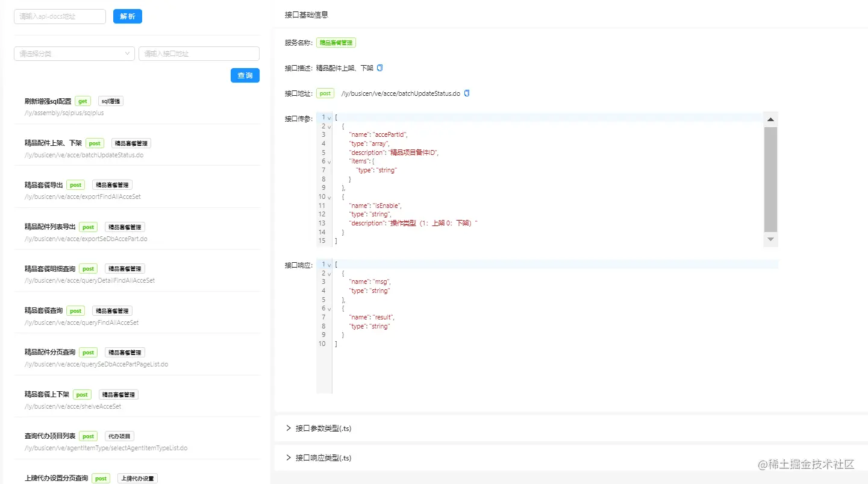Click the path ending querySeDbAccePartPageList.do
Screen dimensions: 868x484
[96, 364]
